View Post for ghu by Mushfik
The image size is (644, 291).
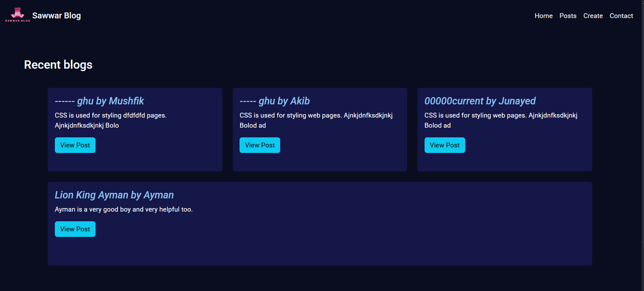coord(75,145)
